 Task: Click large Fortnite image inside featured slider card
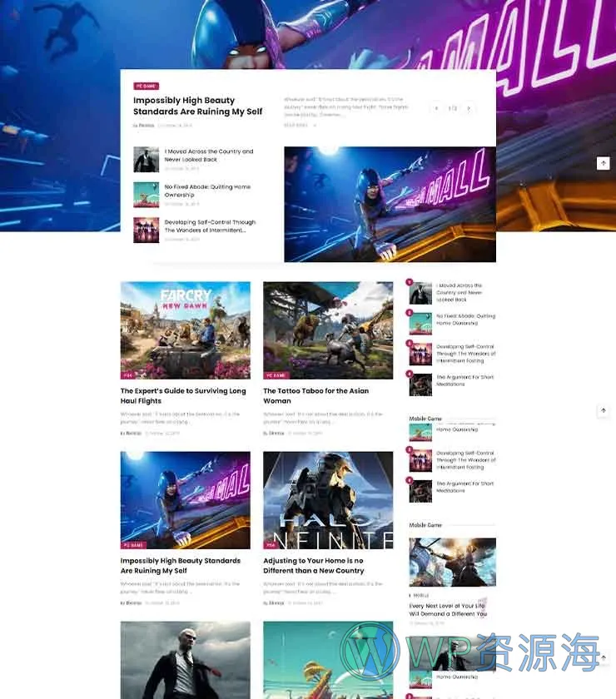click(x=390, y=204)
